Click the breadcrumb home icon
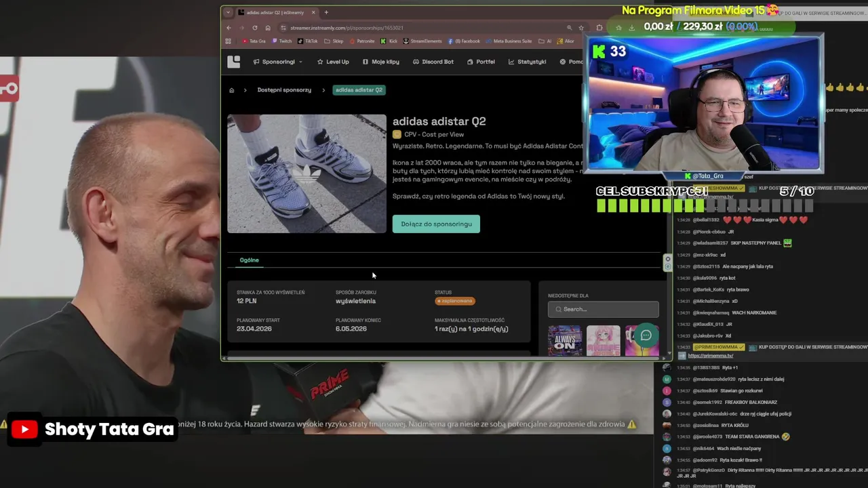Image resolution: width=868 pixels, height=488 pixels. pyautogui.click(x=231, y=90)
